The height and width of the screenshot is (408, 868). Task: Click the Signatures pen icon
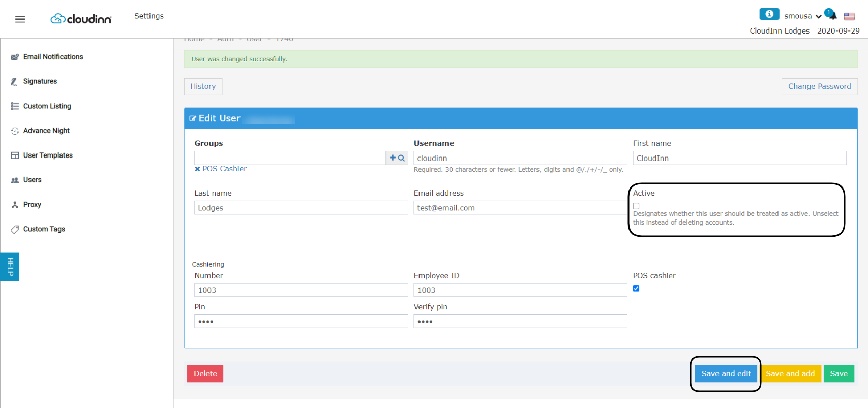pyautogui.click(x=14, y=81)
